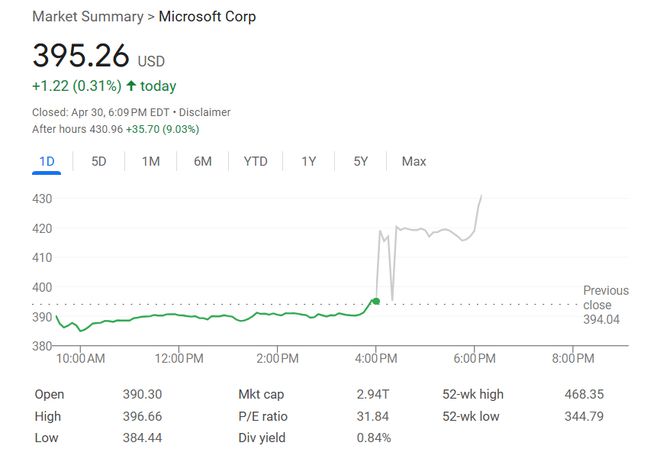
Task: Show the 6M chart view
Action: point(203,161)
